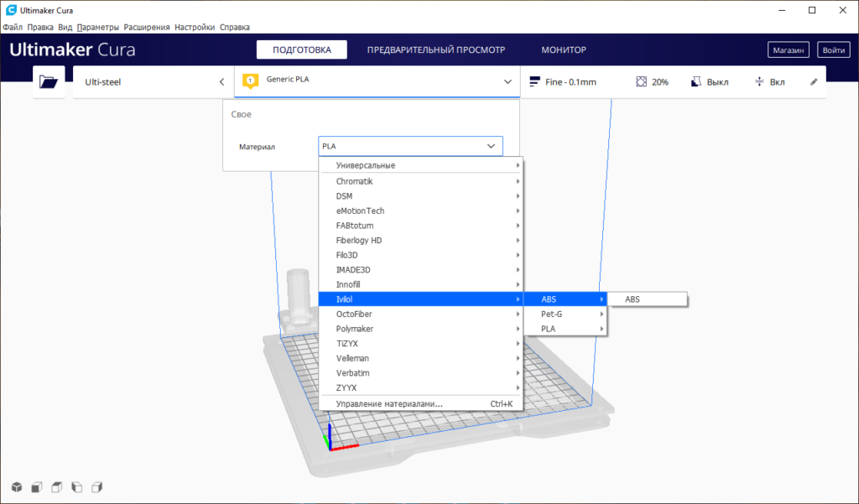Select the front view cube icon
The width and height of the screenshot is (859, 504).
(36, 487)
